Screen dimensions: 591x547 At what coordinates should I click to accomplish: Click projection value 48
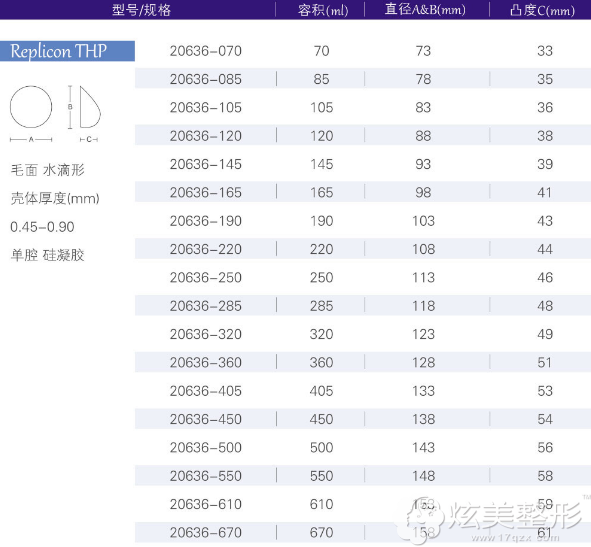click(545, 306)
